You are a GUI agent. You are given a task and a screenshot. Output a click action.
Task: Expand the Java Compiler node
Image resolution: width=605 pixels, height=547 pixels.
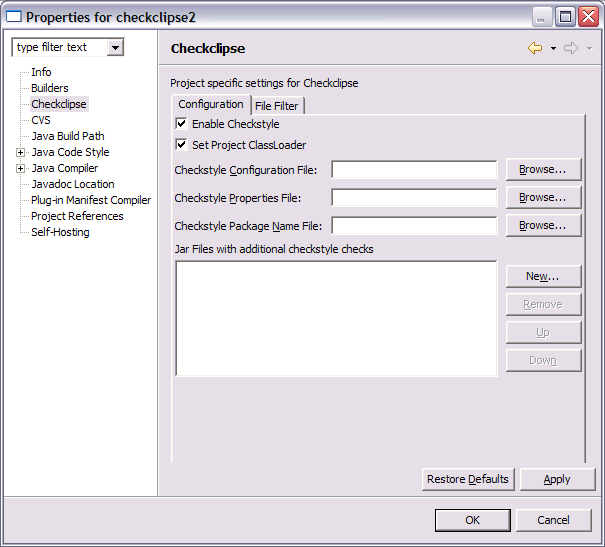tap(20, 169)
